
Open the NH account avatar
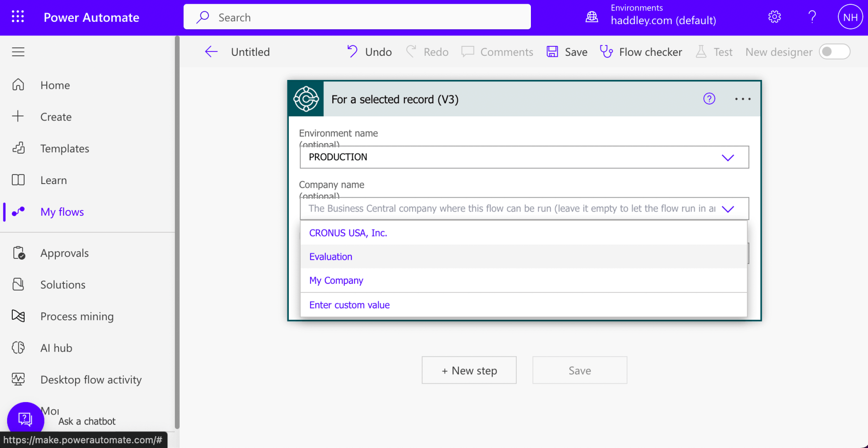pos(850,17)
